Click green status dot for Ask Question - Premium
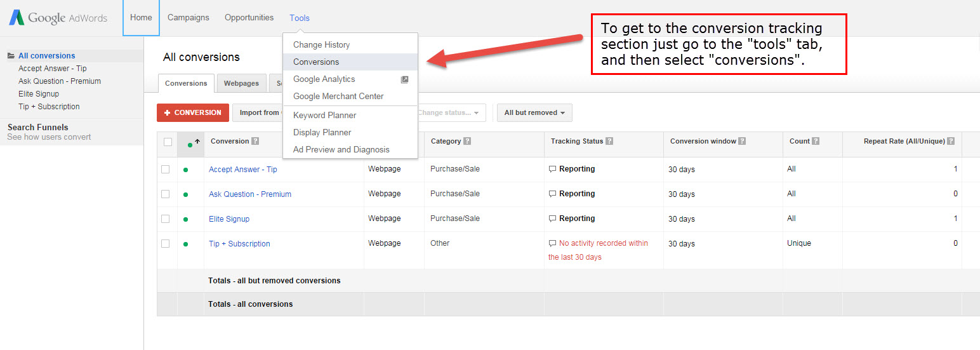This screenshot has height=350, width=980. point(185,194)
